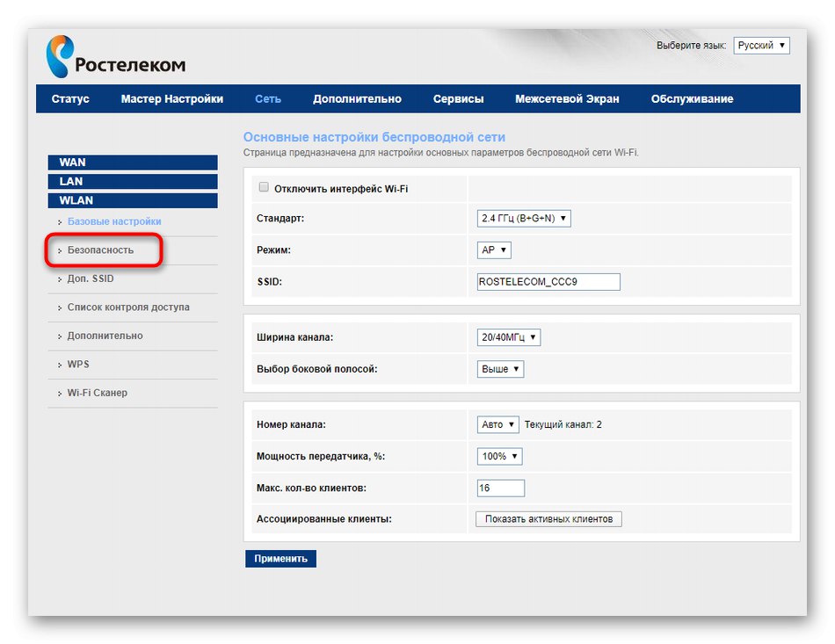
Task: Open the Русский language dropdown
Action: coord(761,45)
